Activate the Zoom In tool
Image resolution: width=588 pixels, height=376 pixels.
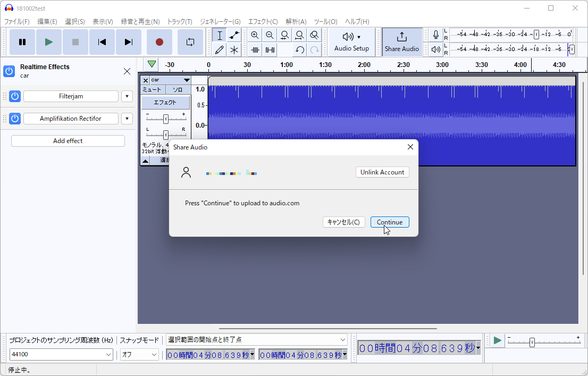255,35
